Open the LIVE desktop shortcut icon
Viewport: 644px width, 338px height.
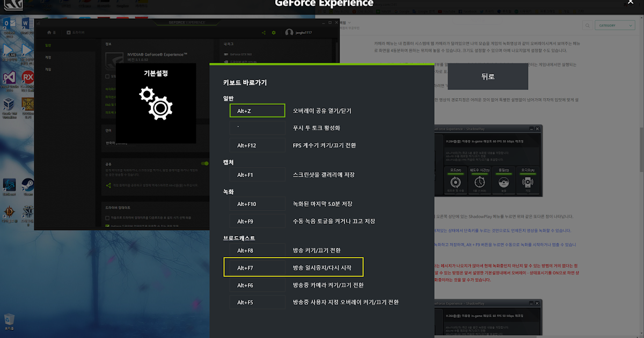(x=9, y=52)
